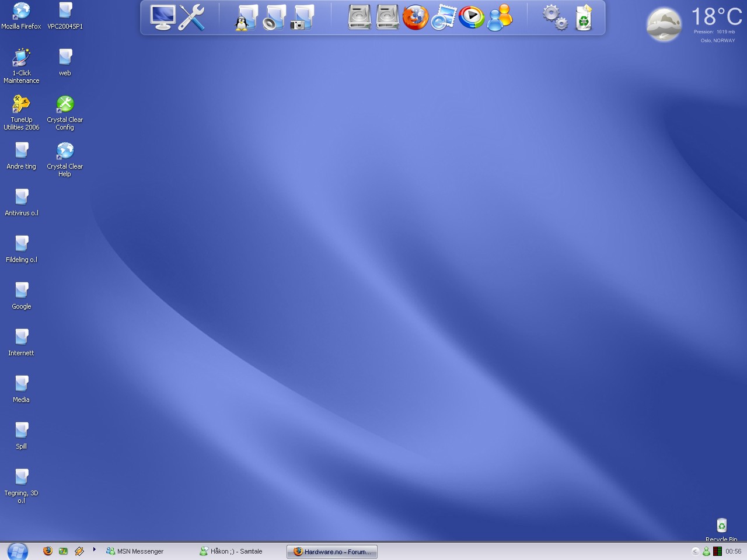Select the Spill desktop folder

(x=22, y=436)
